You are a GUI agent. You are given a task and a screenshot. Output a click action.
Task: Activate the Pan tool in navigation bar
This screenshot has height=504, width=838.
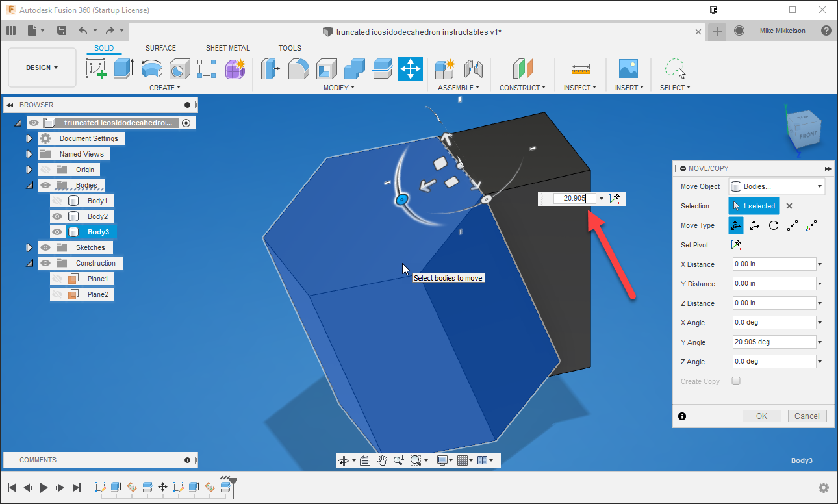coord(383,460)
